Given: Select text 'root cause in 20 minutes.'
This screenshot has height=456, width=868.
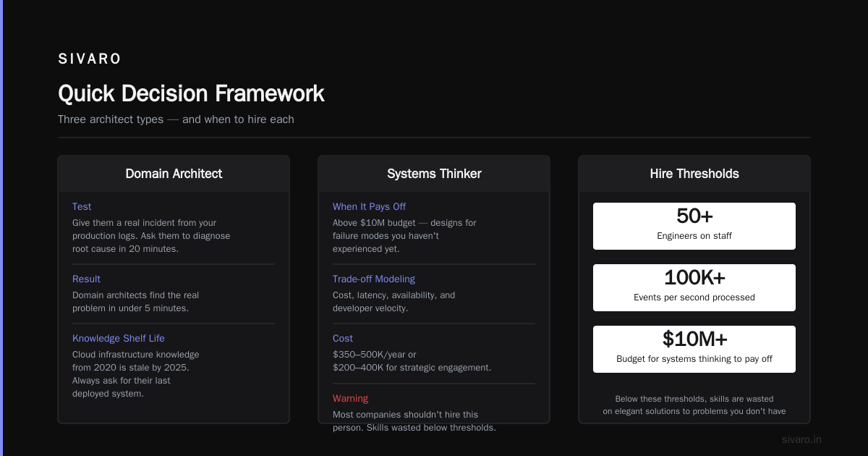Looking at the screenshot, I should [x=125, y=249].
